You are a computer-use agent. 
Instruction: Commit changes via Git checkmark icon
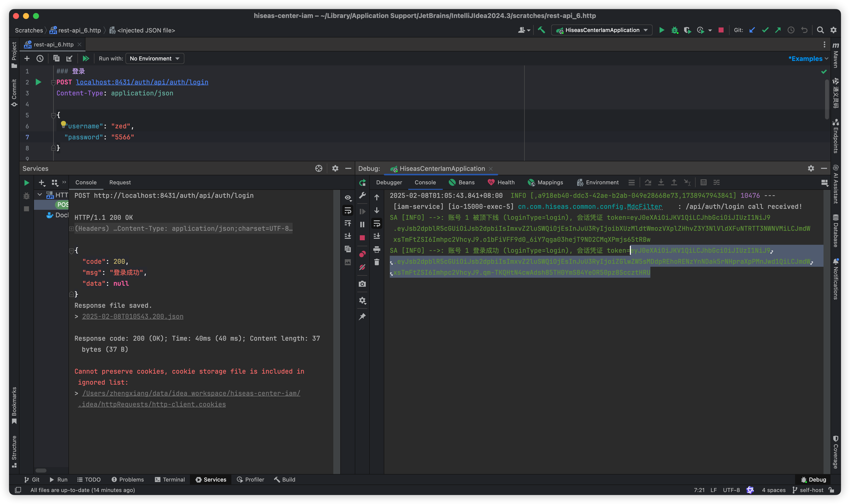(765, 30)
